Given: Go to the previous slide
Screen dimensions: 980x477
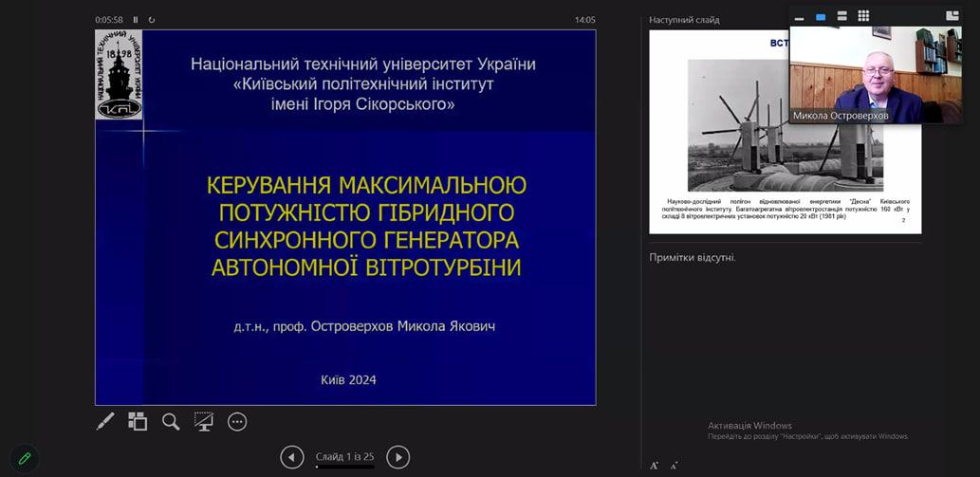Looking at the screenshot, I should (292, 457).
